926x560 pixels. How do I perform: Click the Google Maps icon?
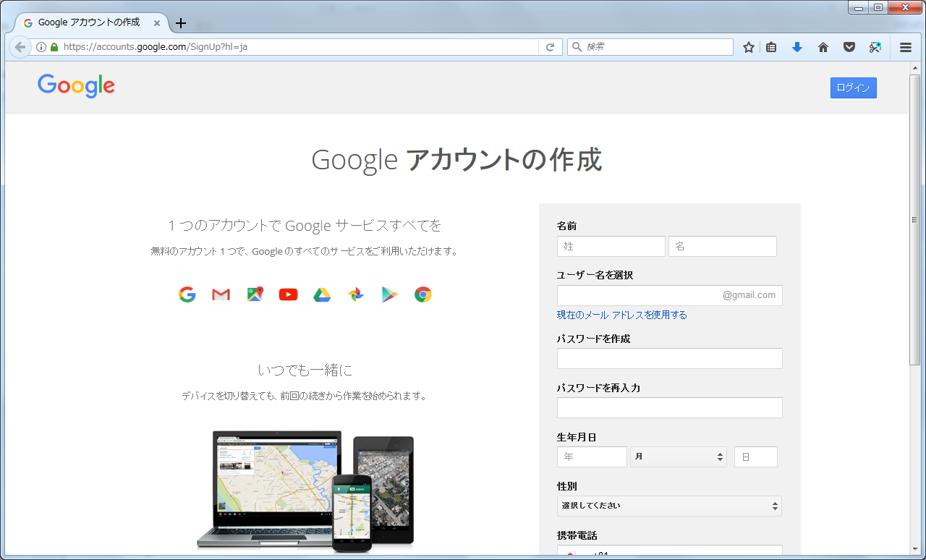tap(255, 294)
